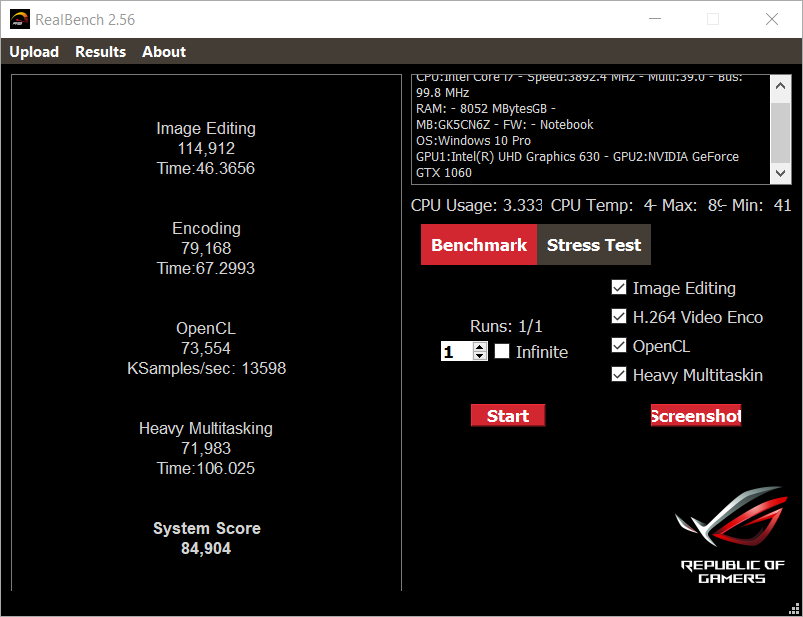Viewport: 803px width, 617px height.
Task: Minimize the RealBench window
Action: pos(655,19)
